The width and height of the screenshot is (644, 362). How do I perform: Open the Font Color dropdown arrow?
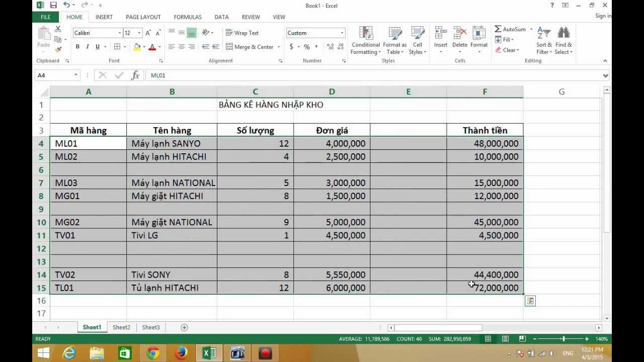(159, 47)
